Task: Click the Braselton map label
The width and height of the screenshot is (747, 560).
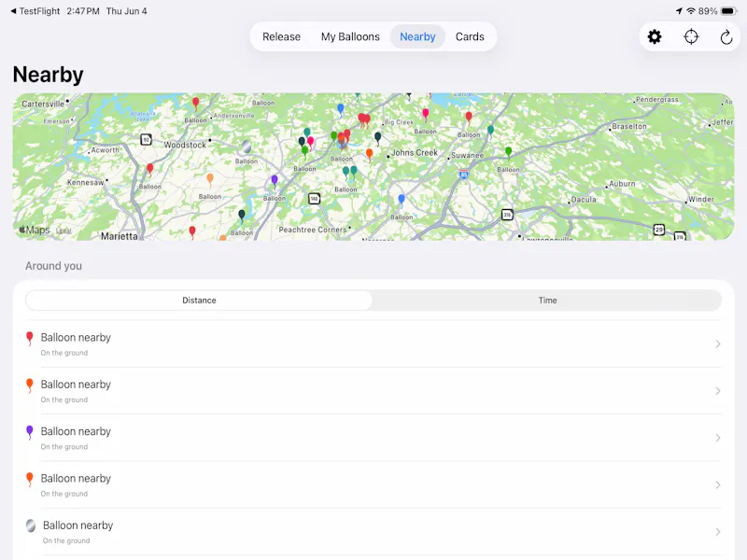Action: point(629,126)
